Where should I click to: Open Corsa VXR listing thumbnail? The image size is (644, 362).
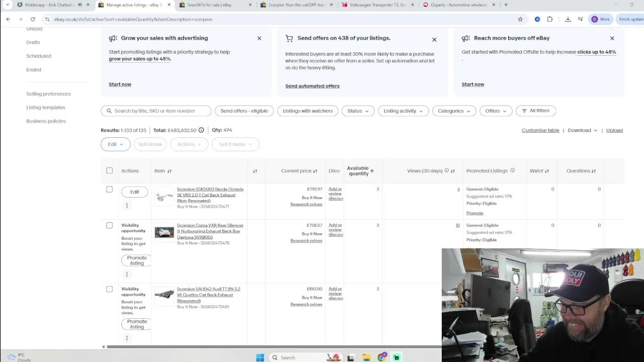tap(164, 232)
